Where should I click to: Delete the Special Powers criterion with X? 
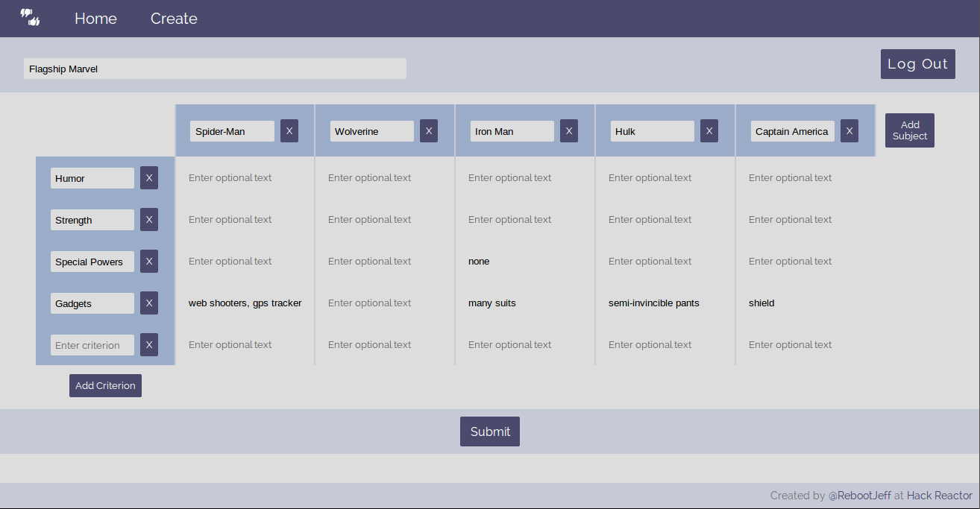[x=149, y=262]
